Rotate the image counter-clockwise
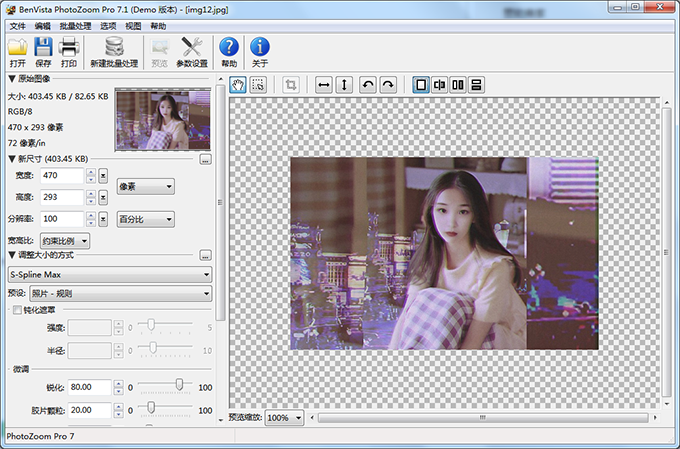680x449 pixels. [x=368, y=85]
